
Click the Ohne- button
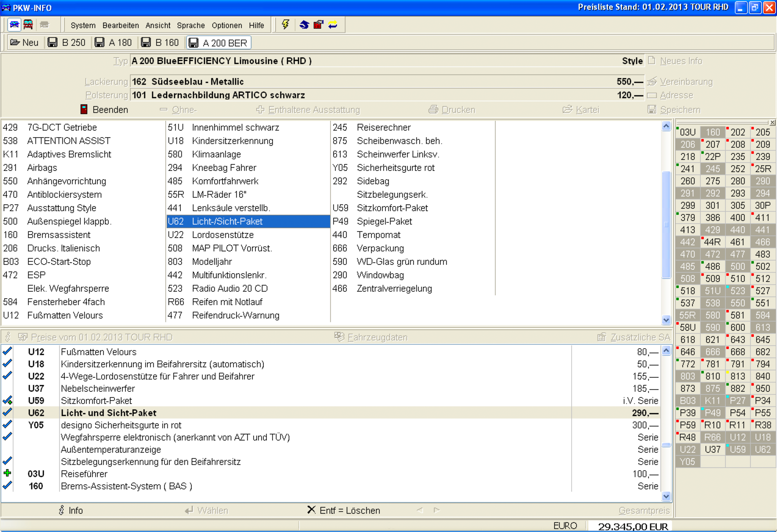pyautogui.click(x=178, y=110)
